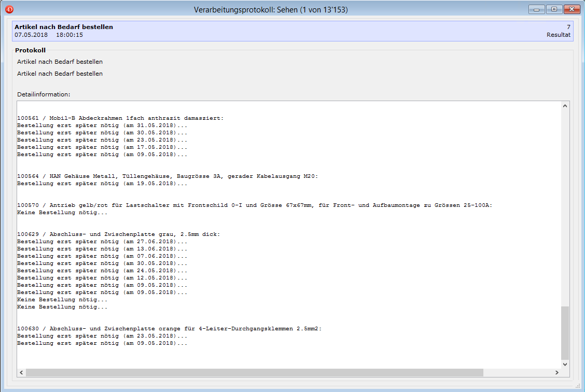This screenshot has height=392, width=585.
Task: Click the horizontal scrollbar thumb
Action: [x=254, y=372]
